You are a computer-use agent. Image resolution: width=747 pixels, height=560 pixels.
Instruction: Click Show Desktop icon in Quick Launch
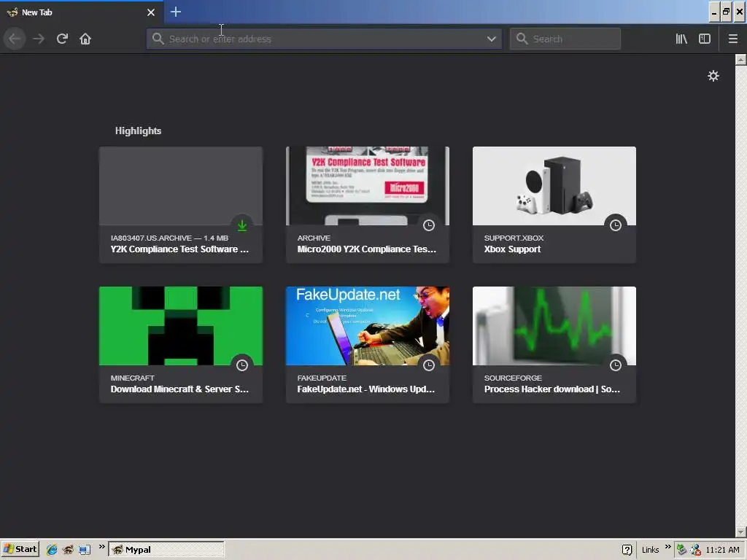[85, 550]
